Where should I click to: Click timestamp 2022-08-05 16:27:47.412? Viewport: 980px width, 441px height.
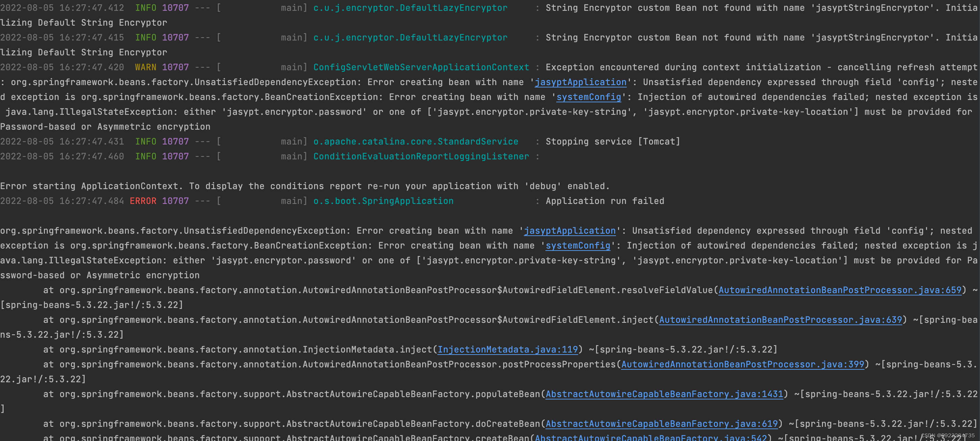point(62,8)
